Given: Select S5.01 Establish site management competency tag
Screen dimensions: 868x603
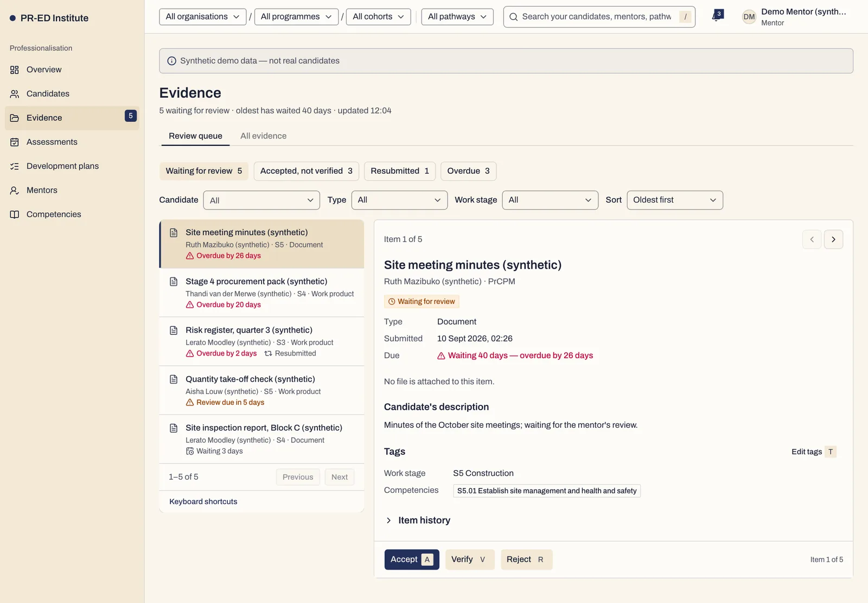Looking at the screenshot, I should [x=547, y=491].
